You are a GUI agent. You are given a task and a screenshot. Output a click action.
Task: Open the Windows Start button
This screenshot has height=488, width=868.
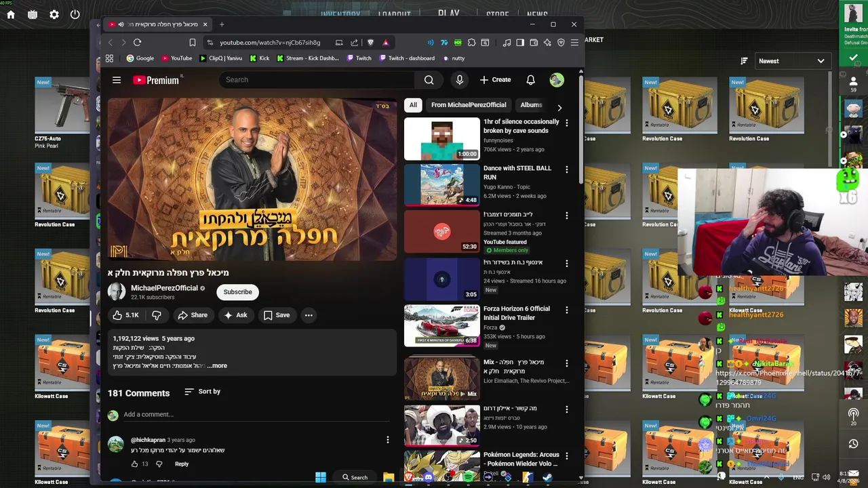tap(321, 477)
